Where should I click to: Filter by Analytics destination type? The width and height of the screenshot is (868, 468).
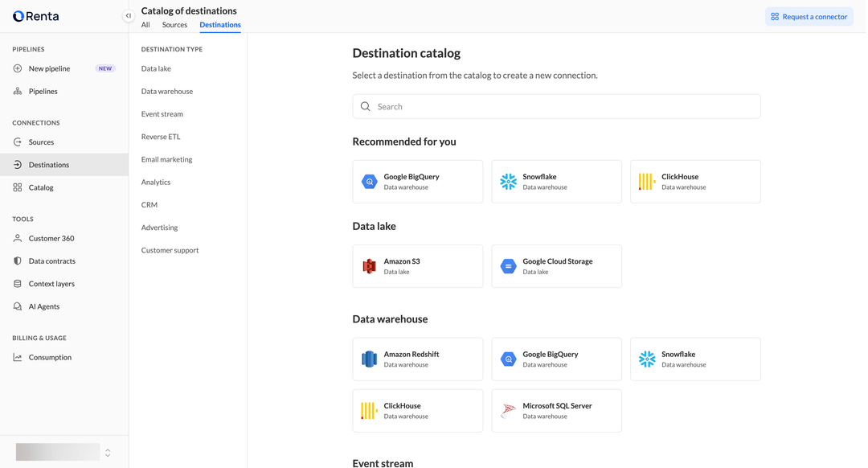(x=156, y=183)
